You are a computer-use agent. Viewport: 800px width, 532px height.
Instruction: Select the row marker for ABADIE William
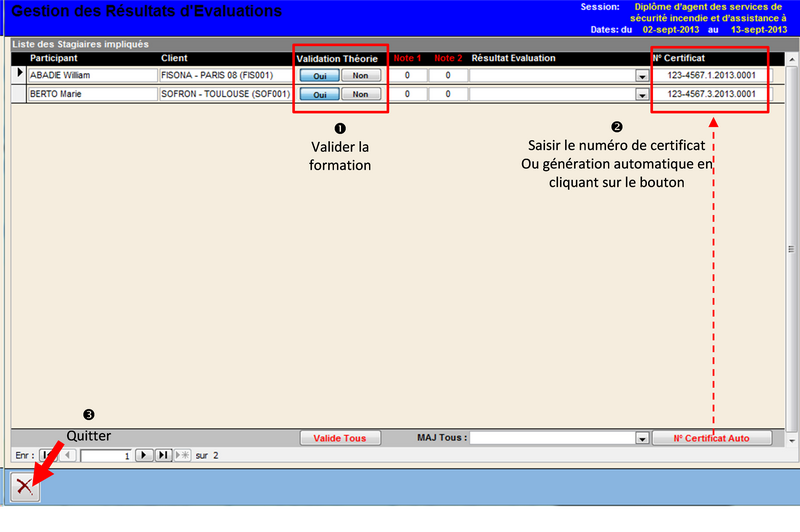point(17,74)
